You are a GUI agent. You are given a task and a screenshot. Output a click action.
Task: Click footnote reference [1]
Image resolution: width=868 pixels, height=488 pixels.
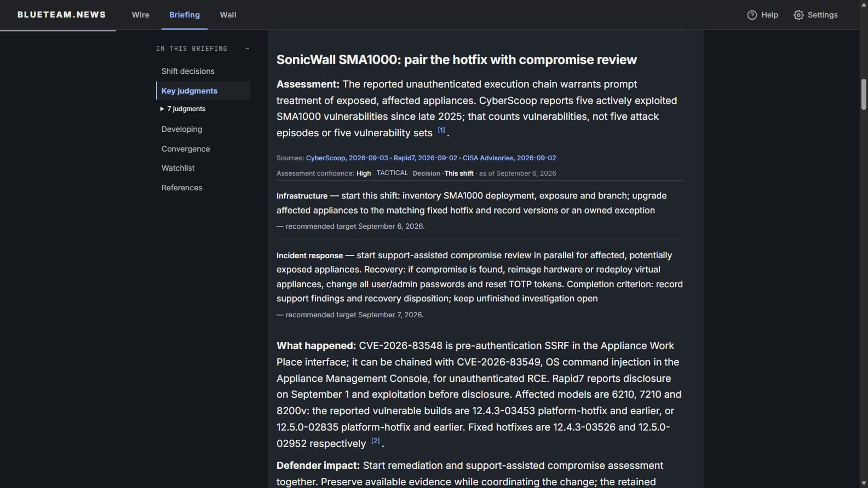pos(441,130)
